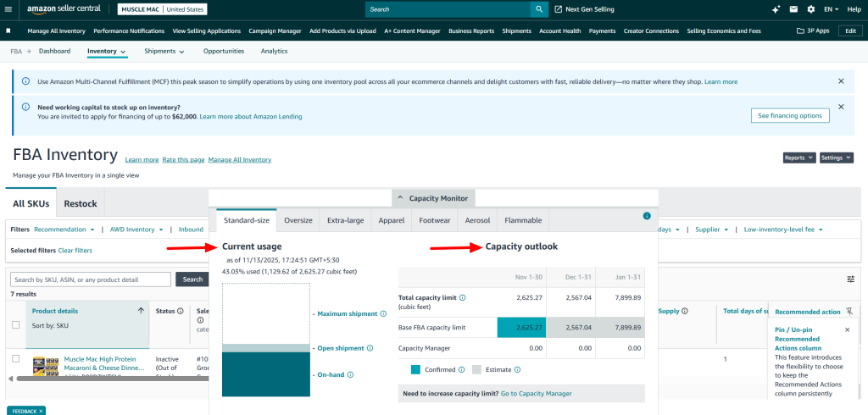
Task: Dismiss the working capital financing banner
Action: click(x=841, y=107)
